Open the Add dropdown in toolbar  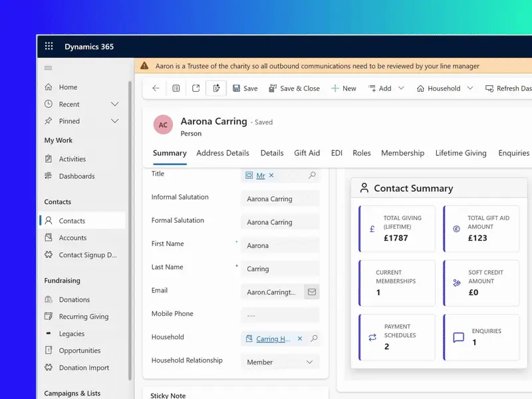(385, 88)
